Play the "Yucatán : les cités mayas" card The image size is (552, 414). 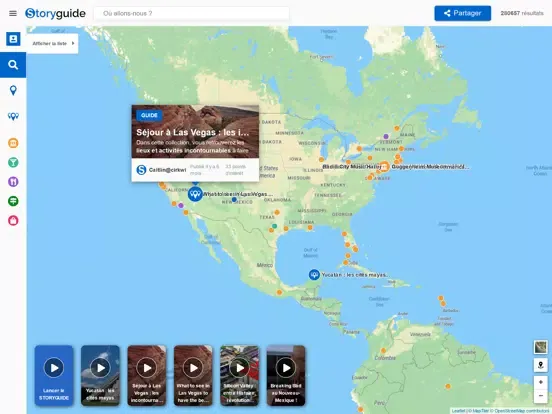coord(100,376)
